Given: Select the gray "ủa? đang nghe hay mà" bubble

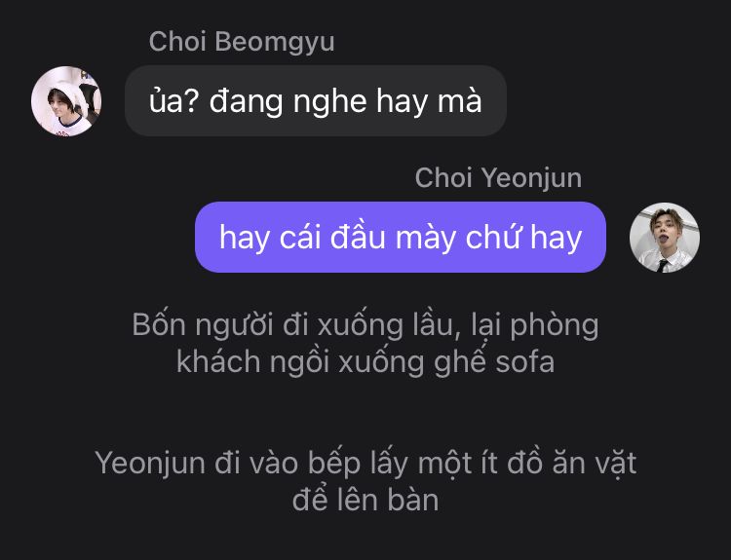Looking at the screenshot, I should (316, 100).
